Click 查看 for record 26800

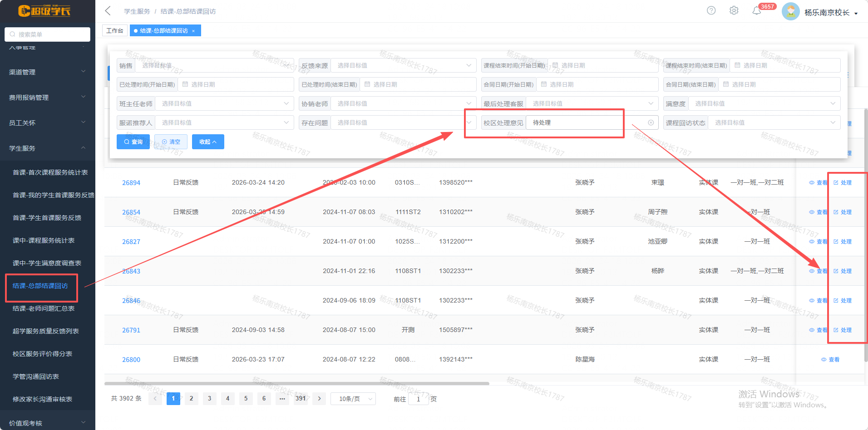[830, 360]
